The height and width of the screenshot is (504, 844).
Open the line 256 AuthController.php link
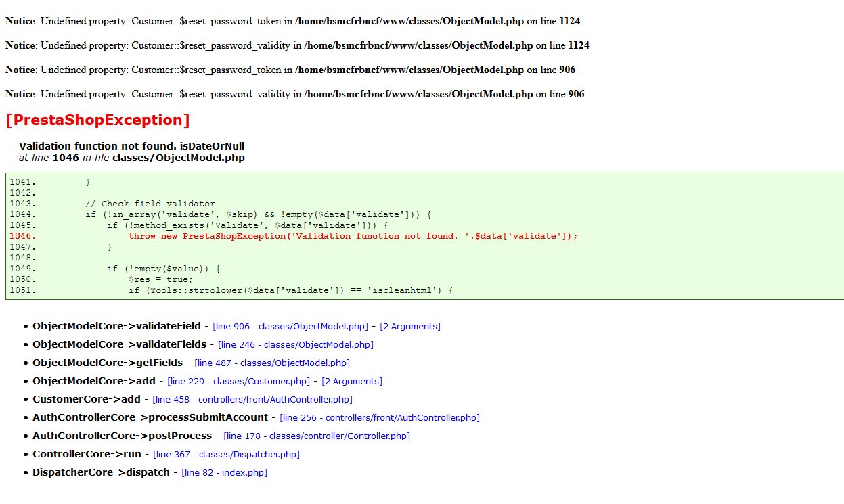click(380, 417)
